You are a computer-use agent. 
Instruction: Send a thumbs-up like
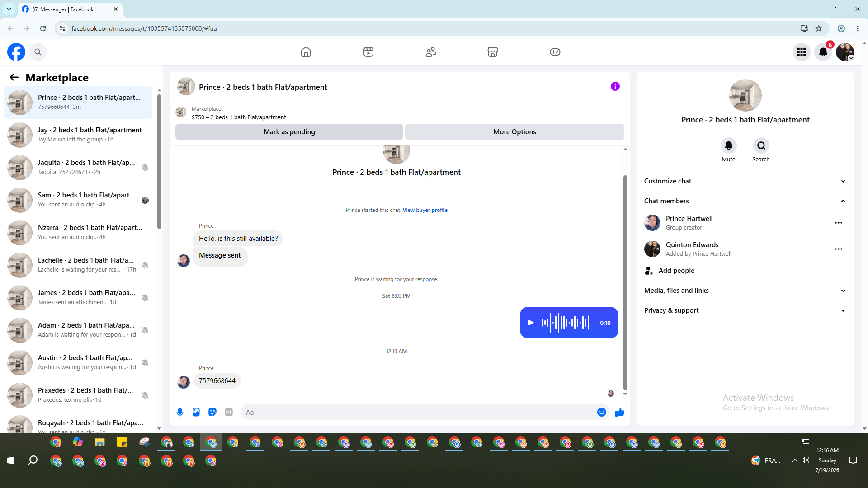[x=620, y=412]
